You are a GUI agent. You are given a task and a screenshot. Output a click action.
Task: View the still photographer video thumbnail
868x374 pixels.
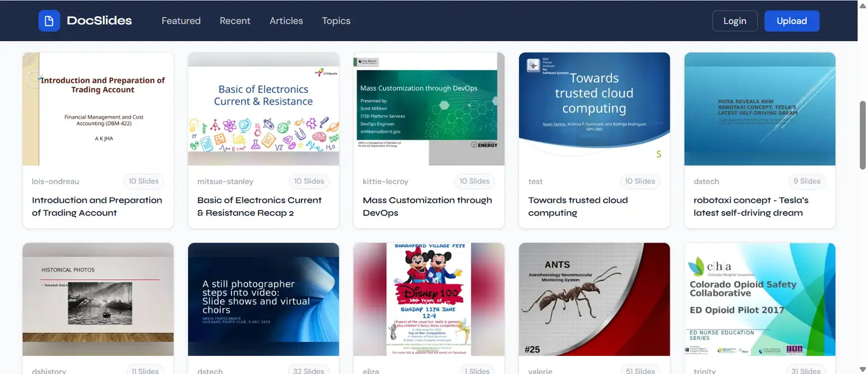coord(263,299)
